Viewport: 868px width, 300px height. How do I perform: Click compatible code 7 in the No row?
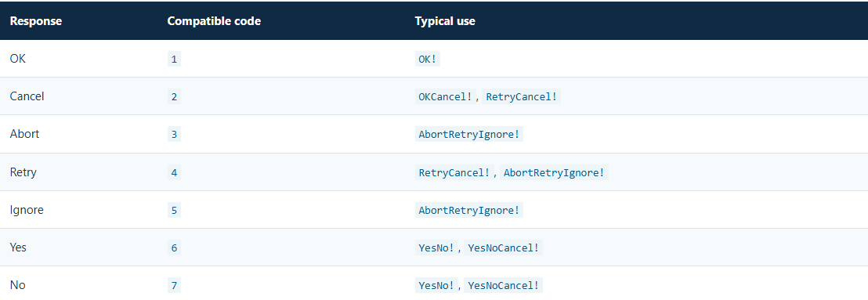pos(174,286)
